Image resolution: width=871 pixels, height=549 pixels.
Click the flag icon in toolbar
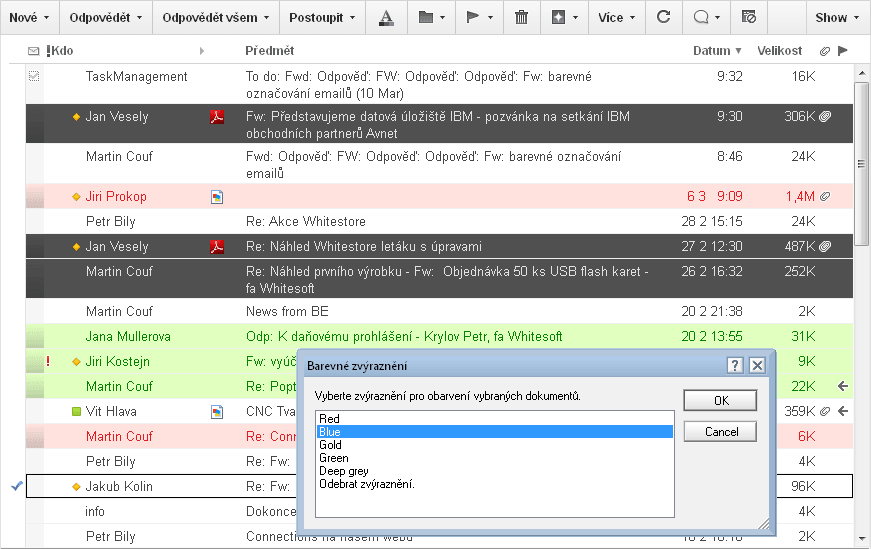click(478, 17)
